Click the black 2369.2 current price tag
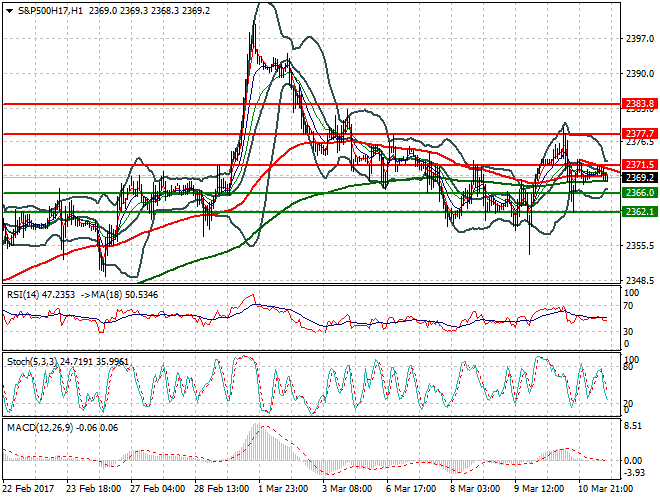Viewport: 660px width, 500px height. (x=639, y=177)
